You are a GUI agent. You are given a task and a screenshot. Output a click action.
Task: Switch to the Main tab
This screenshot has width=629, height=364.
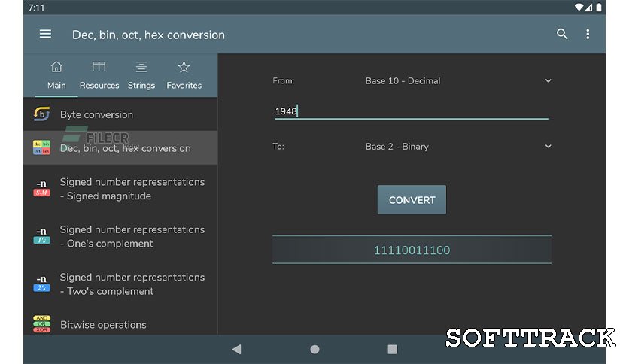(56, 76)
